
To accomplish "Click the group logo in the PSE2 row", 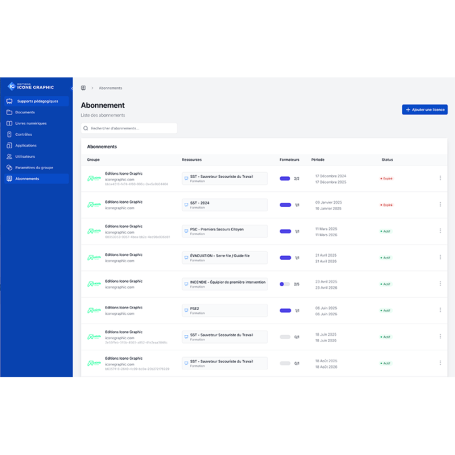I will click(x=94, y=310).
